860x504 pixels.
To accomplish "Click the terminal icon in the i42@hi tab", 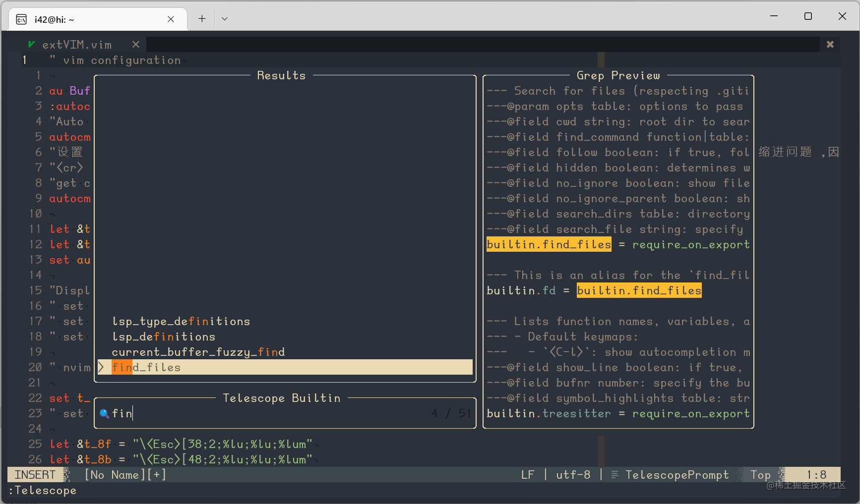I will pos(21,19).
